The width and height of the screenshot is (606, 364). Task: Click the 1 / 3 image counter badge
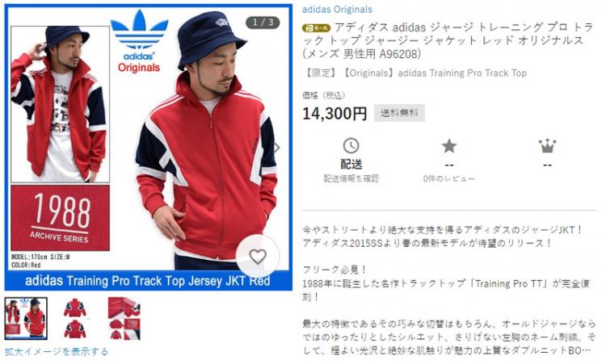[x=263, y=23]
